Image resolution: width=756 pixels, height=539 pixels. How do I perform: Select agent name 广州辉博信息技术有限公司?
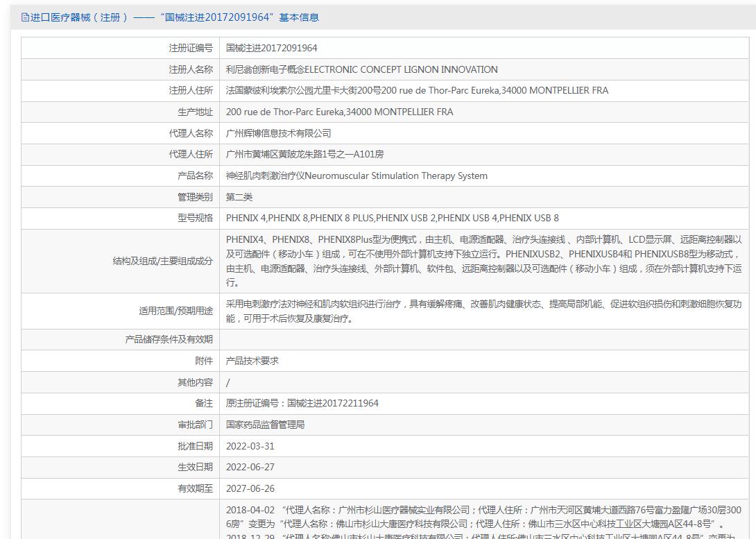coord(278,133)
